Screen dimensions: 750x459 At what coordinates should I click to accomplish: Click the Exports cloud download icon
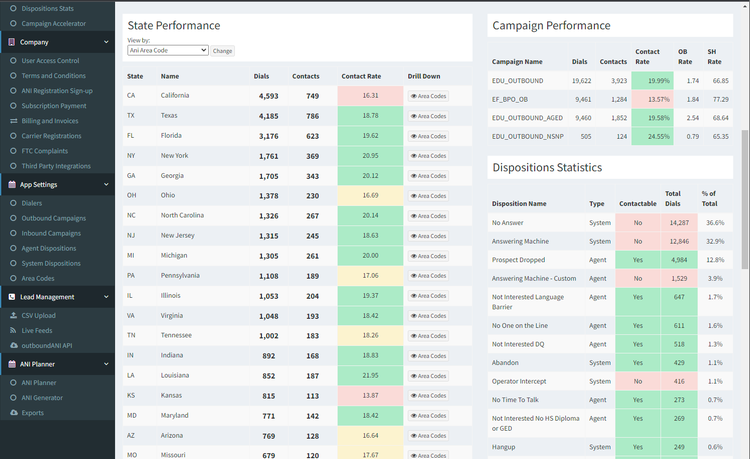(x=13, y=413)
